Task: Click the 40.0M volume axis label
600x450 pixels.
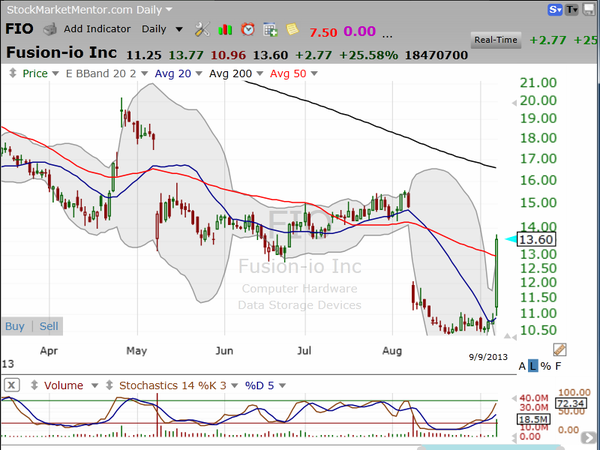Action: pyautogui.click(x=533, y=398)
